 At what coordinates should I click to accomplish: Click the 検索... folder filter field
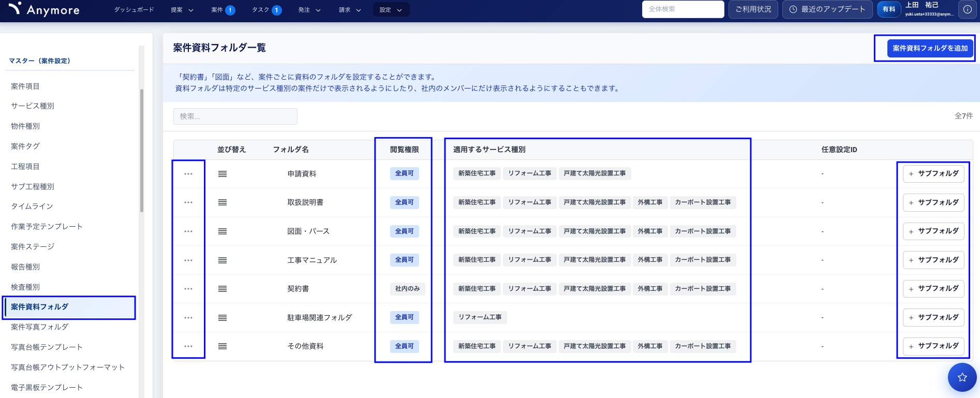tap(235, 116)
